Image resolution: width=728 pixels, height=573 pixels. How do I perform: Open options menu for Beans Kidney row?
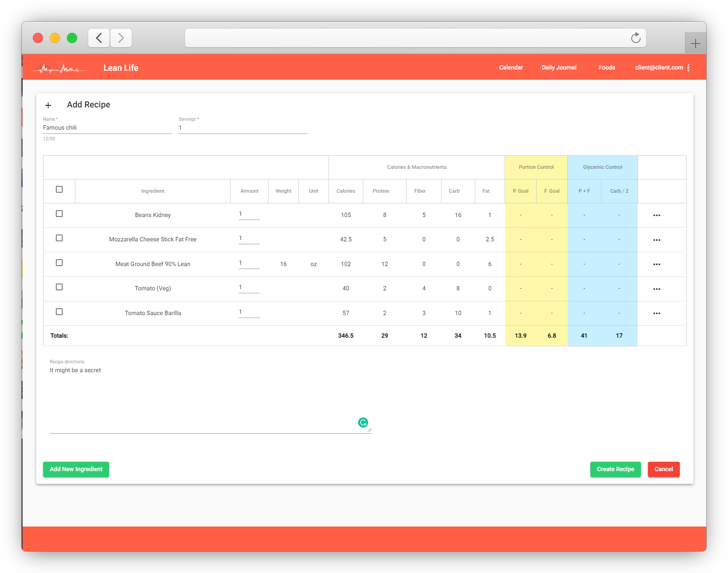pyautogui.click(x=657, y=215)
